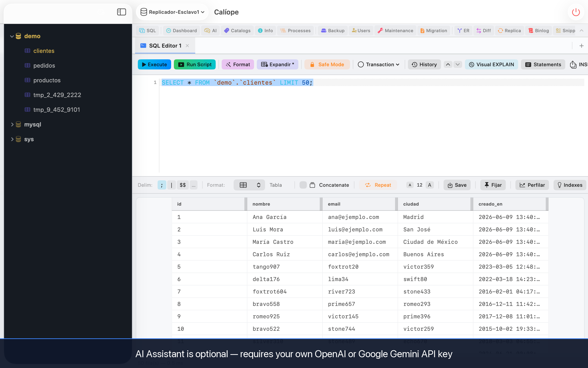Image resolution: width=588 pixels, height=368 pixels.
Task: Collapse the top toolbar chevron
Action: coord(581,30)
